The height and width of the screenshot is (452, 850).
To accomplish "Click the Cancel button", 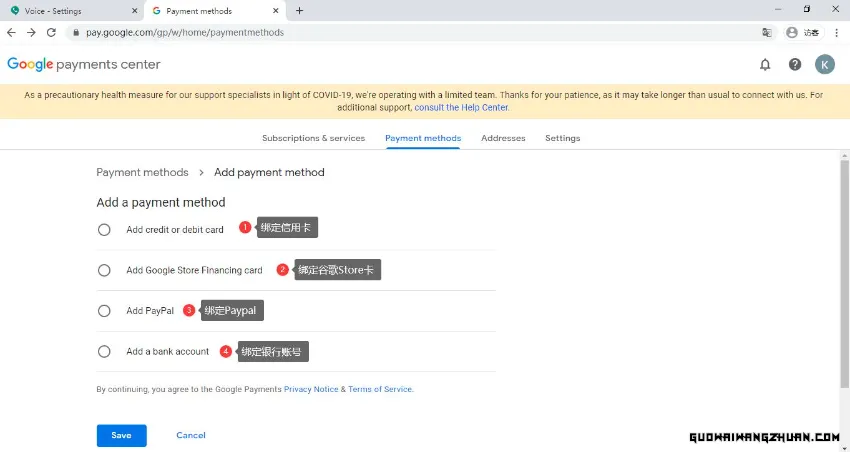I will pyautogui.click(x=191, y=435).
